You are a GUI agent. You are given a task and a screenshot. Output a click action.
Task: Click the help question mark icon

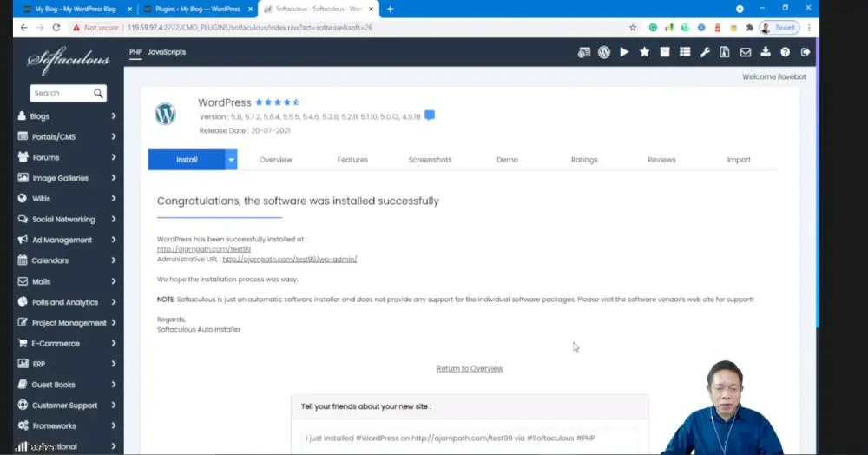(x=785, y=52)
